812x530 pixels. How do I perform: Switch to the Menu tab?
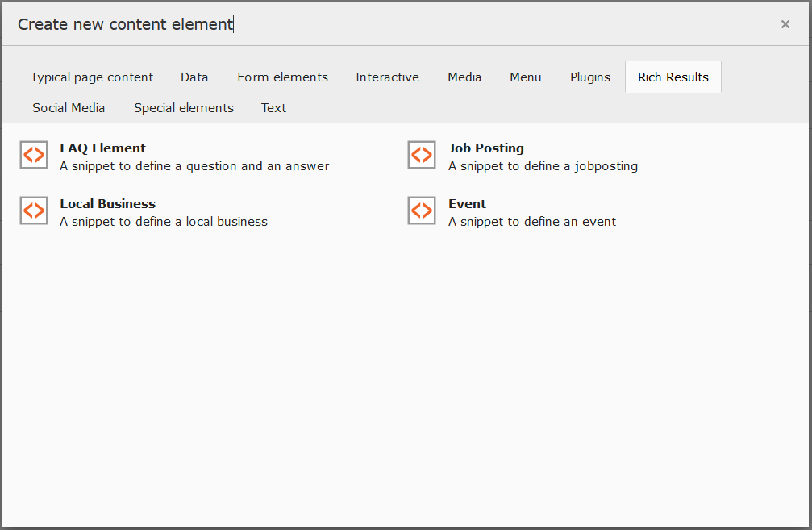pyautogui.click(x=526, y=77)
